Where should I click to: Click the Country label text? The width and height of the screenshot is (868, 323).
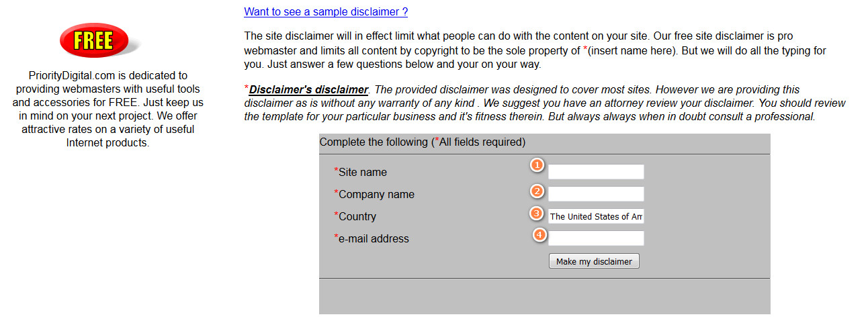pyautogui.click(x=357, y=217)
